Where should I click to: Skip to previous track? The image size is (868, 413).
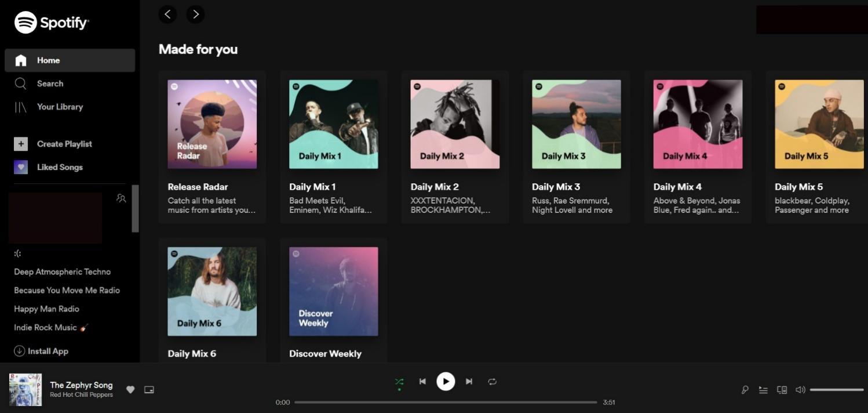[422, 382]
